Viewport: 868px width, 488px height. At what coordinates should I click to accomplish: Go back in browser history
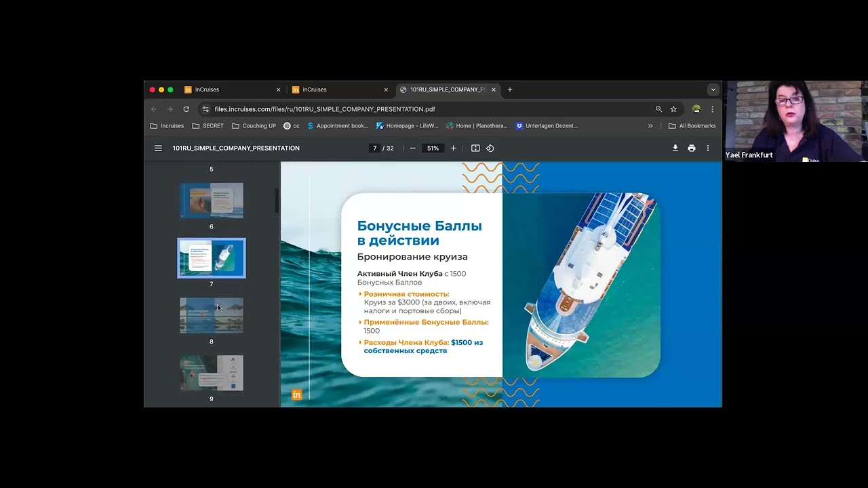pyautogui.click(x=153, y=109)
